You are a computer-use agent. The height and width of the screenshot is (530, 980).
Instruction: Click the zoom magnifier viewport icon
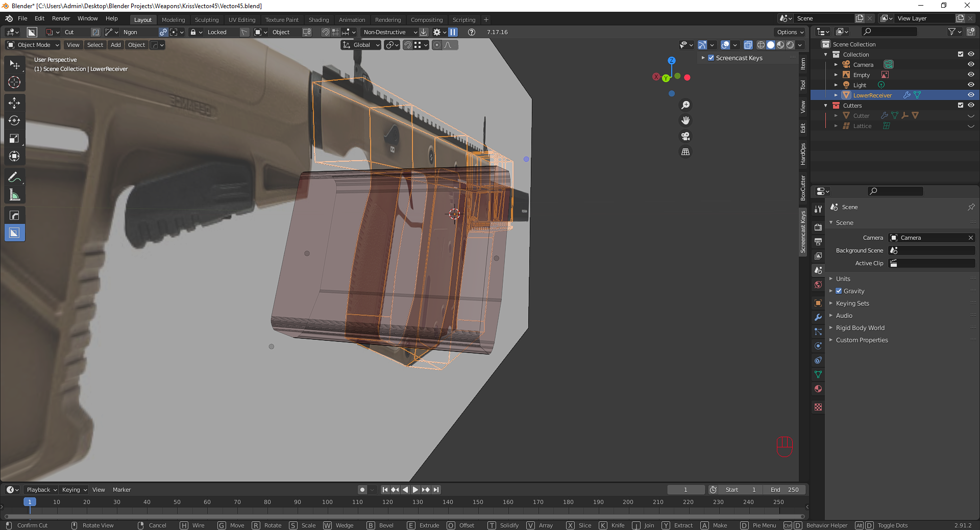[685, 105]
